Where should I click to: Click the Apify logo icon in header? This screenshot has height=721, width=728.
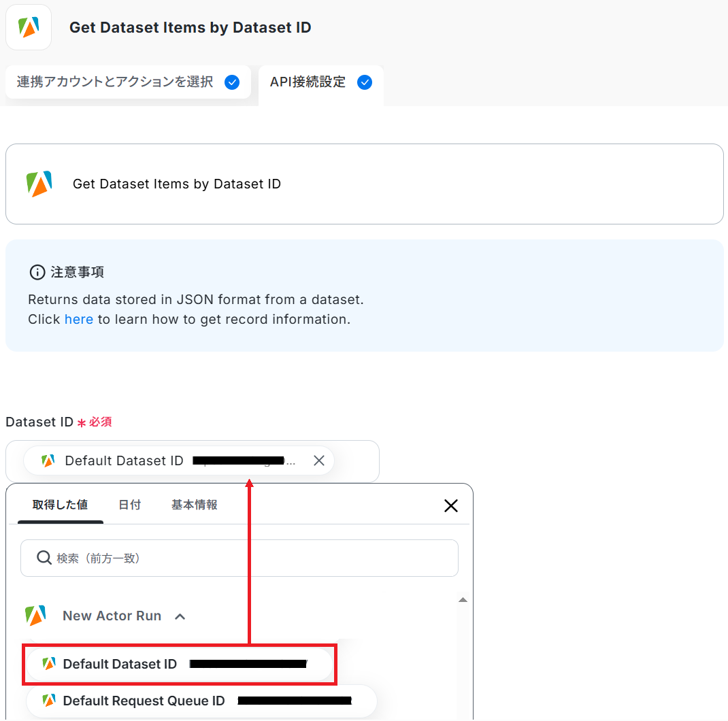(29, 27)
